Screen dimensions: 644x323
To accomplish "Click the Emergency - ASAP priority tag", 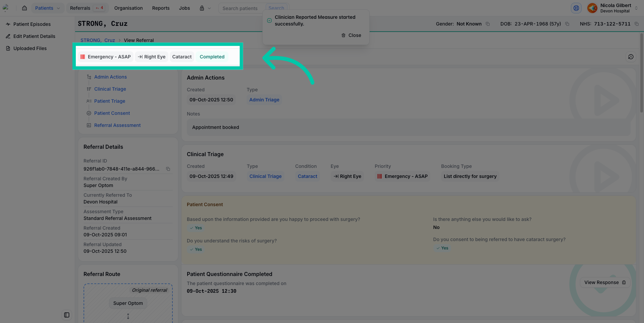I will 106,57.
